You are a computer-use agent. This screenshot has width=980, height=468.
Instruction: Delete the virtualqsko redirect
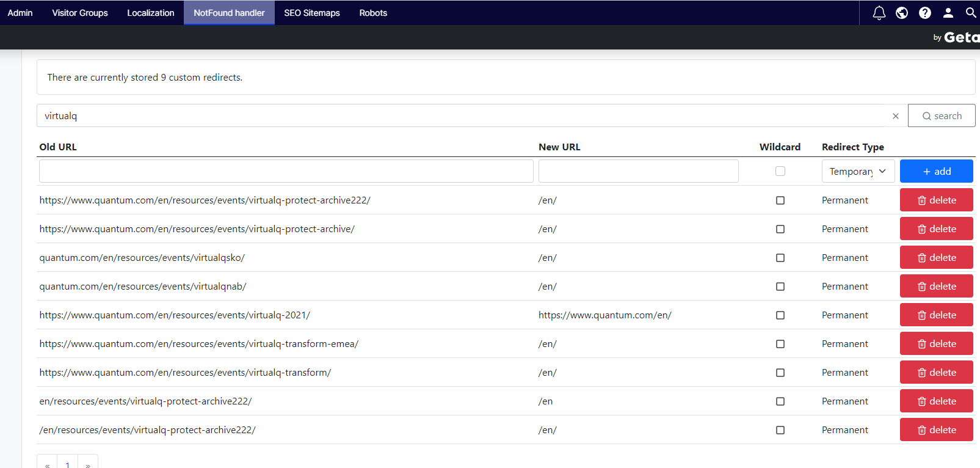point(936,258)
